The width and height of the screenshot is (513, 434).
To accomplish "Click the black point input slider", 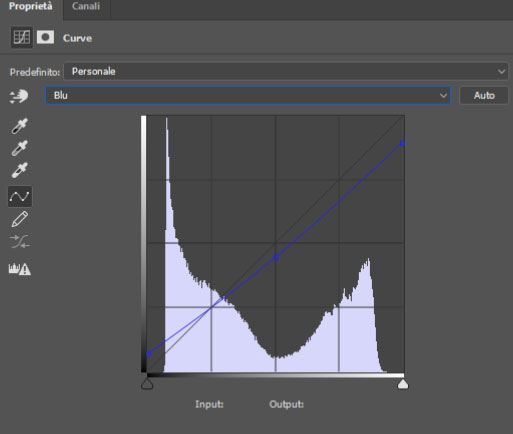I will point(147,384).
